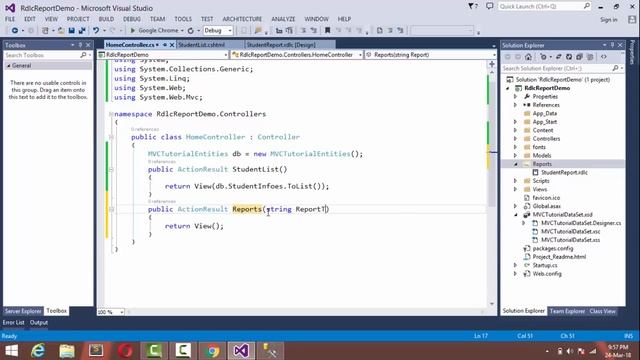Click the Sign in link
Image resolution: width=640 pixels, height=360 pixels.
pyautogui.click(x=609, y=20)
